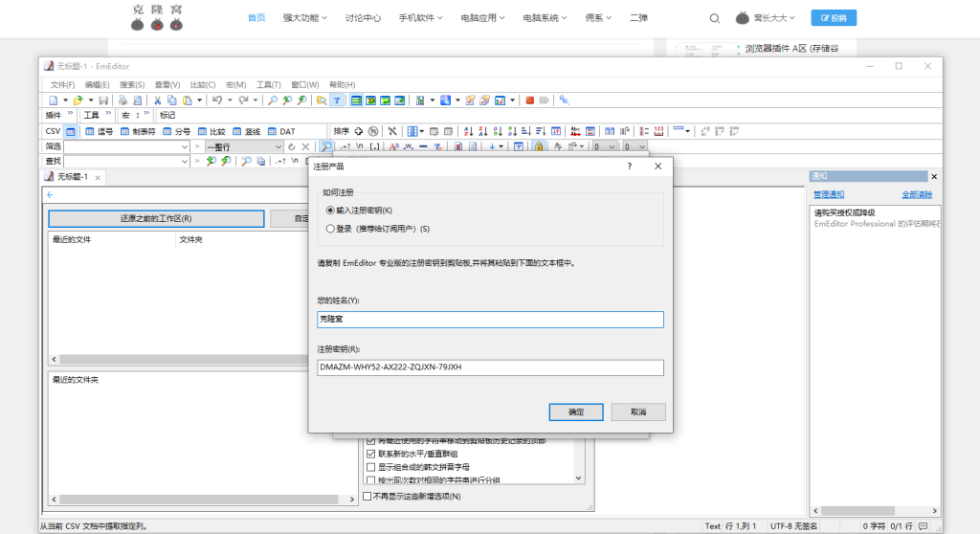The width and height of the screenshot is (980, 534).
Task: Click the Print icon in toolbar
Action: coord(122,100)
